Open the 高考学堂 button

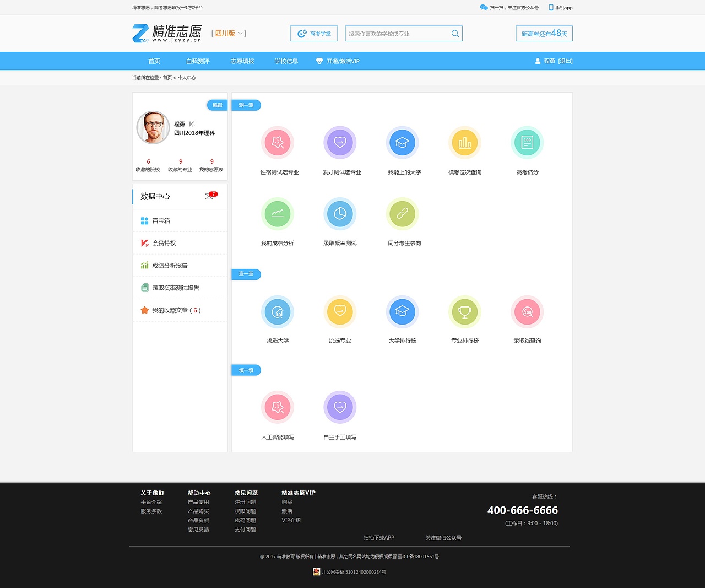tap(313, 33)
